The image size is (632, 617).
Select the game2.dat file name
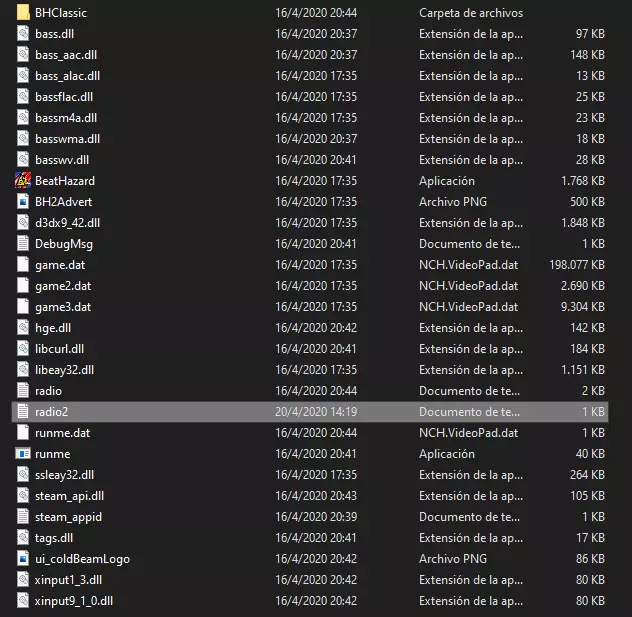[x=63, y=286]
